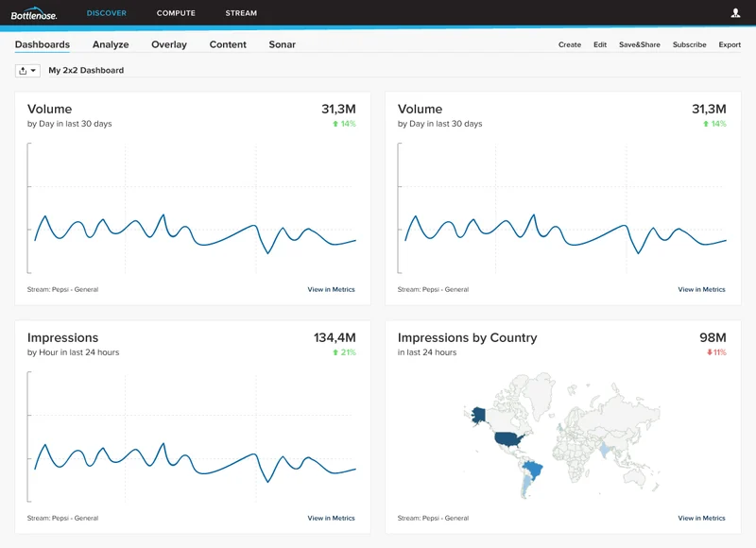Click the Bottlenose logo
Viewport: 756px width, 548px height.
pyautogui.click(x=34, y=14)
